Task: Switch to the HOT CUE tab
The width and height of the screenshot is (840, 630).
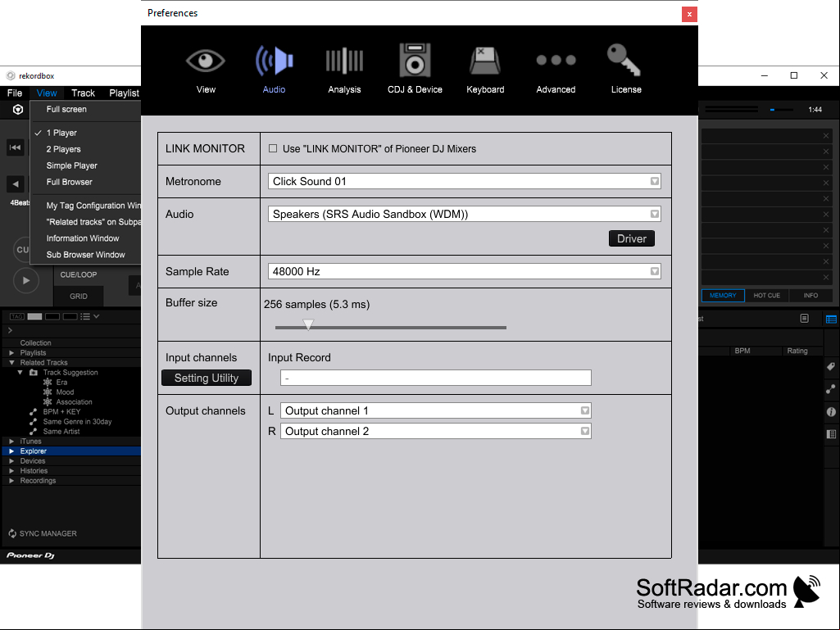Action: tap(766, 296)
